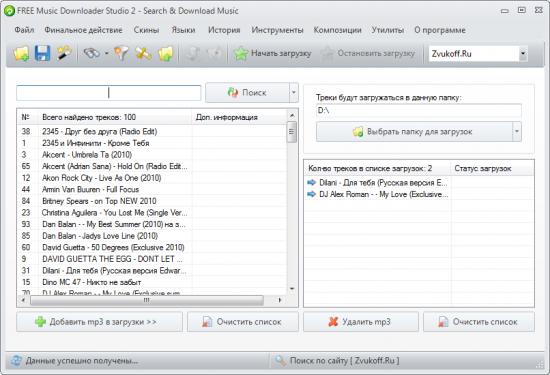Click the № column header
Image resolution: width=550 pixels, height=375 pixels.
point(27,117)
